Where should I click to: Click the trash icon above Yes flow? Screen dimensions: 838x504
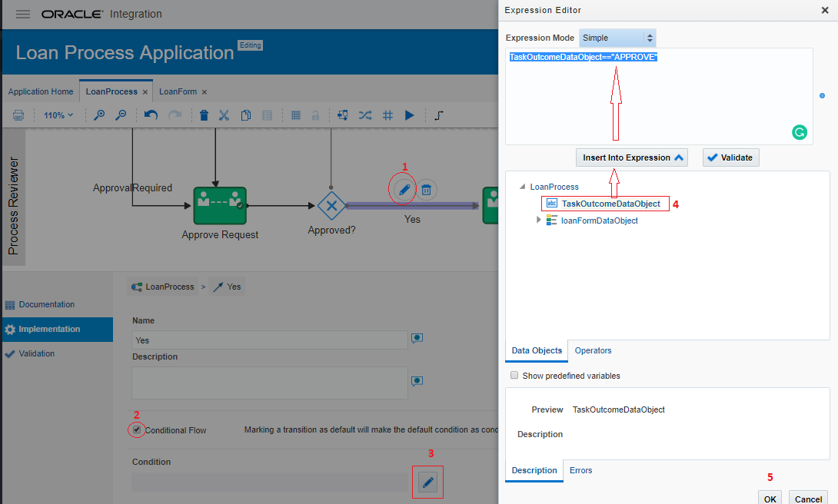[x=427, y=190]
